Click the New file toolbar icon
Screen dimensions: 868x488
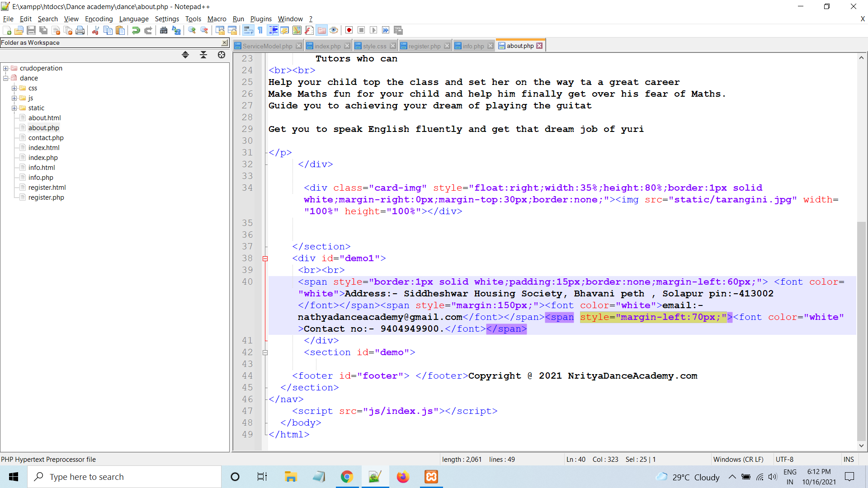(x=7, y=30)
